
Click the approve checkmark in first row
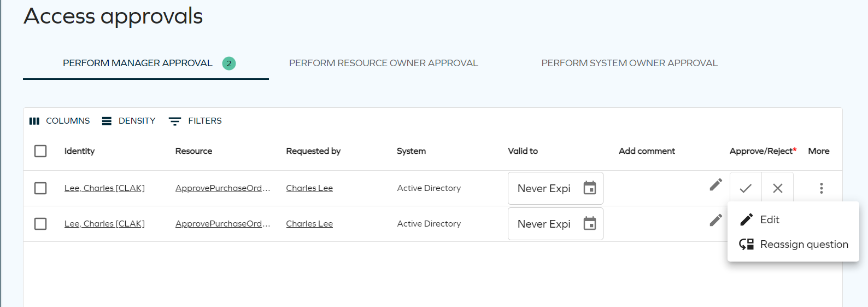(746, 188)
